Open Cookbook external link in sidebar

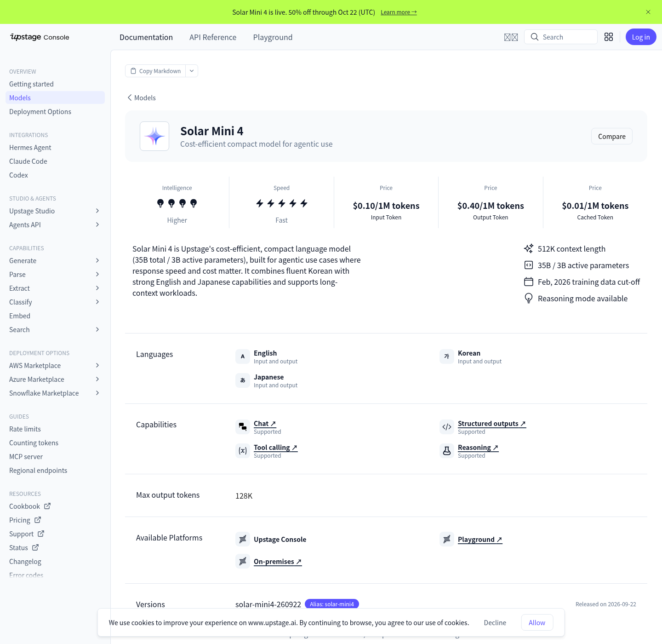(x=30, y=506)
